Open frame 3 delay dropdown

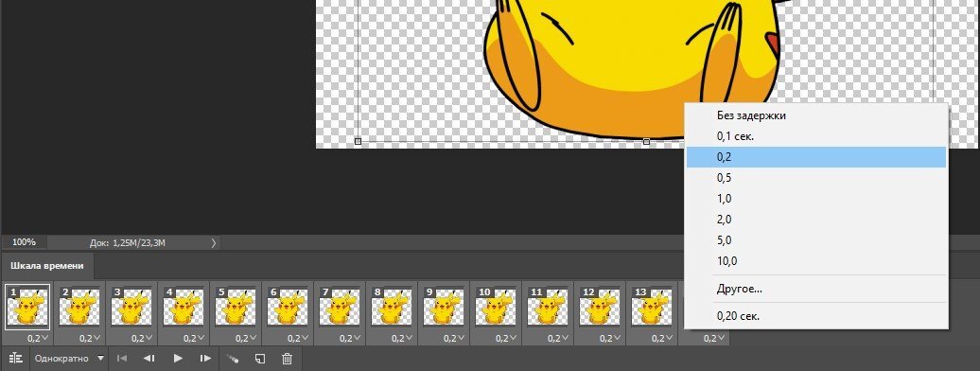[142, 339]
